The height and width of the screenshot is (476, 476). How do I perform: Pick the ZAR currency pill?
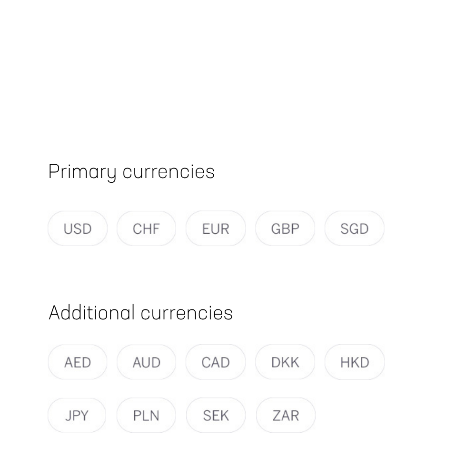(286, 415)
